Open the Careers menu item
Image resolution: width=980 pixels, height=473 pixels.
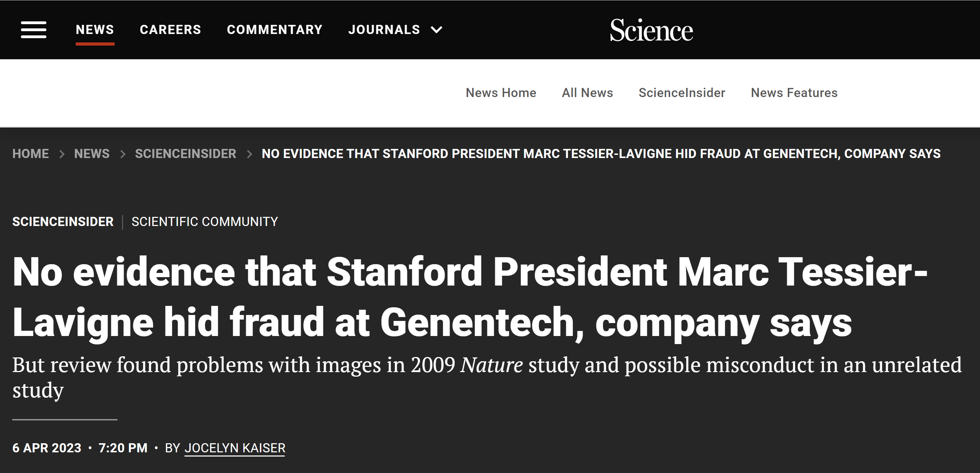[x=170, y=30]
